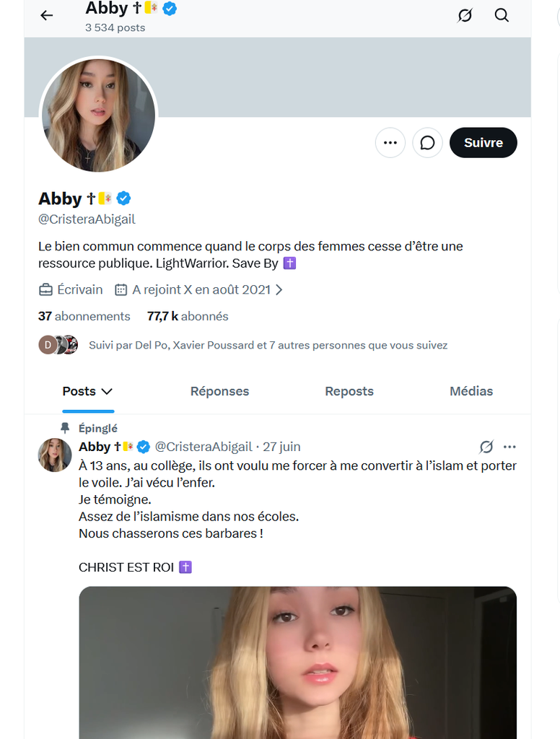View the 37 abonnements list
Image resolution: width=560 pixels, height=739 pixels.
(x=84, y=316)
